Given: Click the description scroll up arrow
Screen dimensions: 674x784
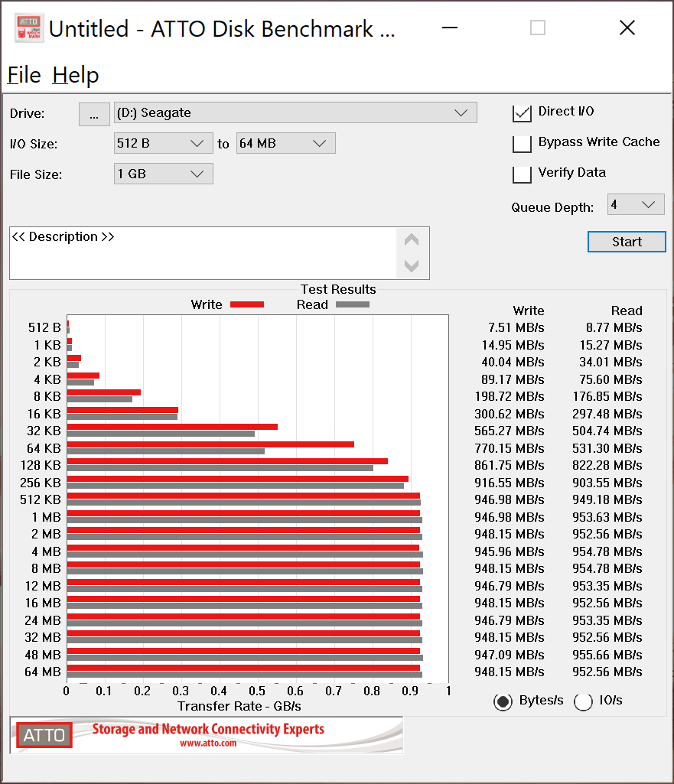Looking at the screenshot, I should tap(412, 240).
